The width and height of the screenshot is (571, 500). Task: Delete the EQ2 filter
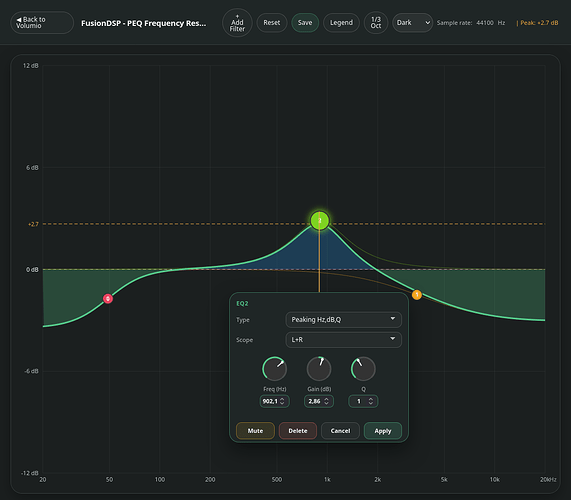pos(298,431)
